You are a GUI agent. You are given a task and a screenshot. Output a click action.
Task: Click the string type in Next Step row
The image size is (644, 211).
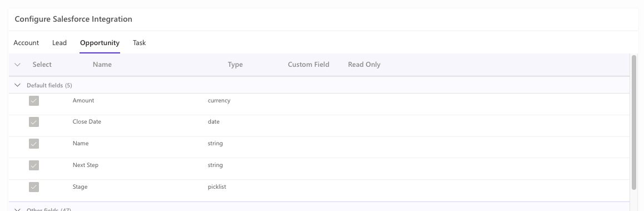tap(215, 165)
